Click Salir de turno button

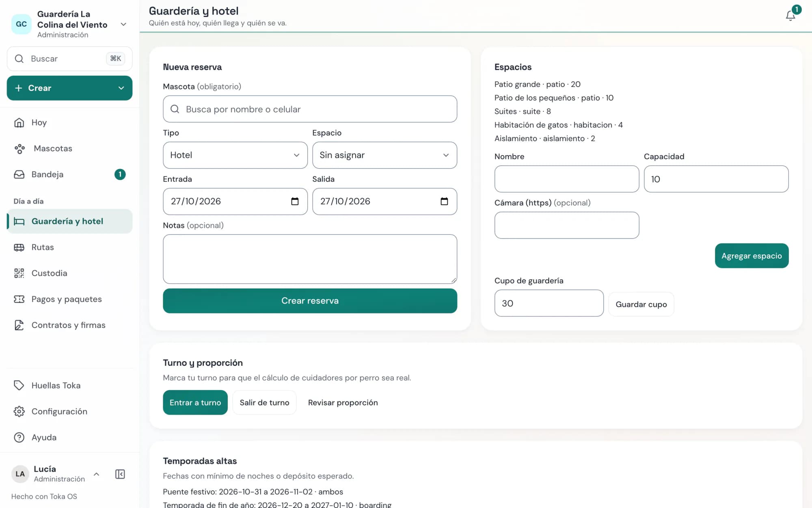(264, 402)
